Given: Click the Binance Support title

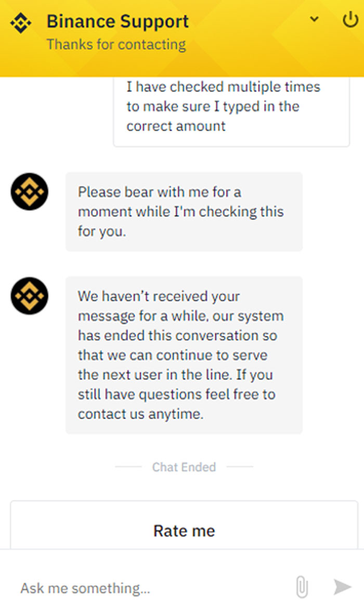Looking at the screenshot, I should (x=118, y=21).
